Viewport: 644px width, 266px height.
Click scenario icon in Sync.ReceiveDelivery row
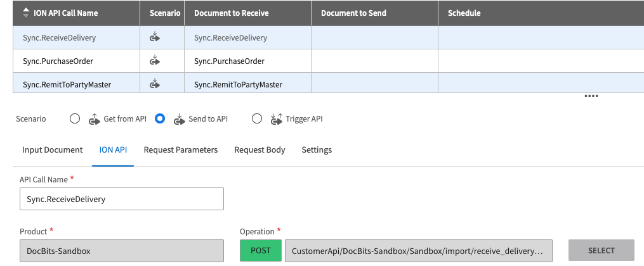[154, 38]
